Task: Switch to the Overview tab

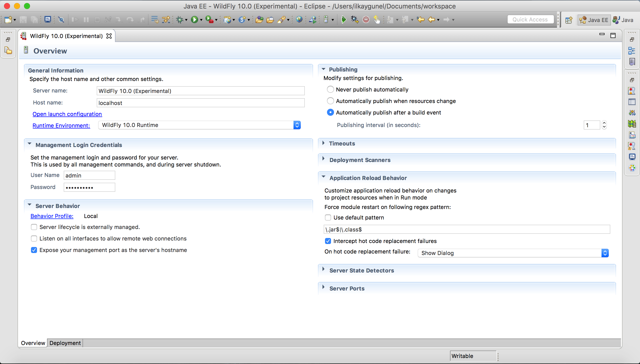Action: [33, 343]
